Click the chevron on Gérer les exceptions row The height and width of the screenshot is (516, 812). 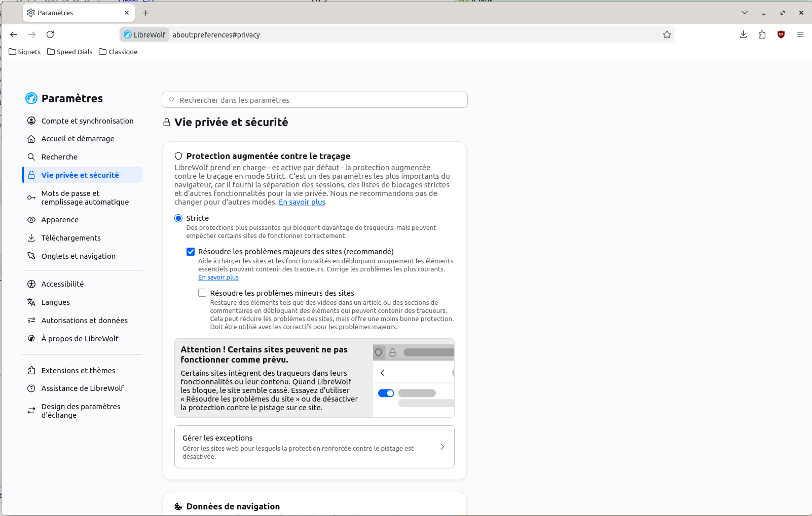tap(442, 447)
